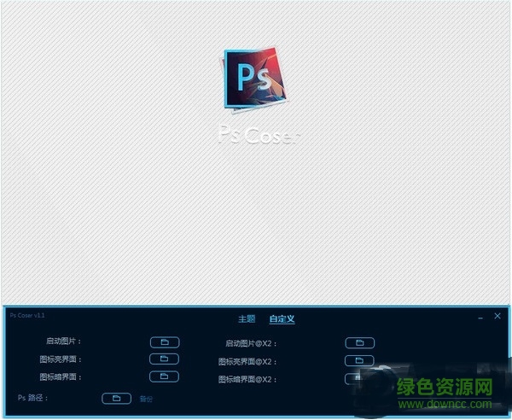Open folder picker for 启动图片@X2
Screen dimensions: 512x420
[359, 343]
